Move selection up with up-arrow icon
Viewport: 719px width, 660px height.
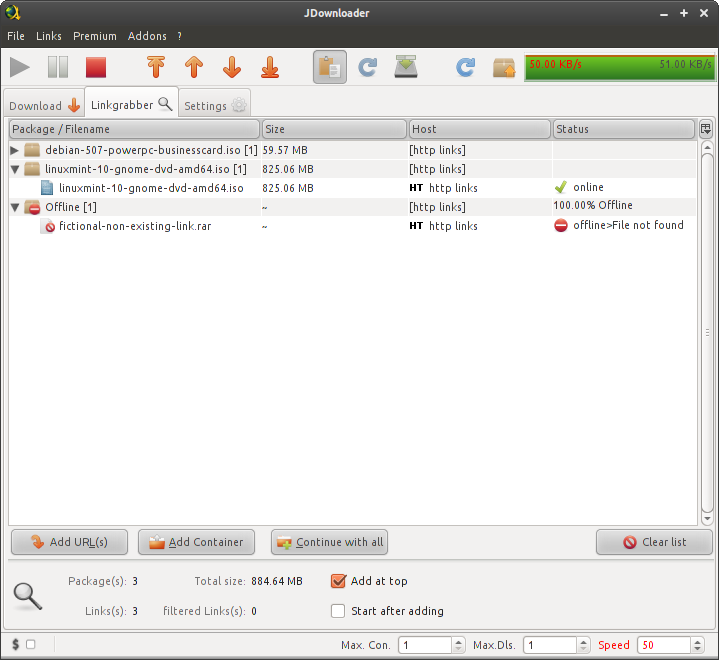[x=194, y=67]
